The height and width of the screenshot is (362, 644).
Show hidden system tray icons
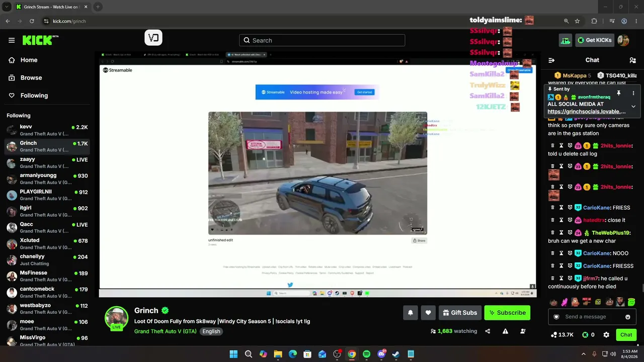(x=584, y=354)
